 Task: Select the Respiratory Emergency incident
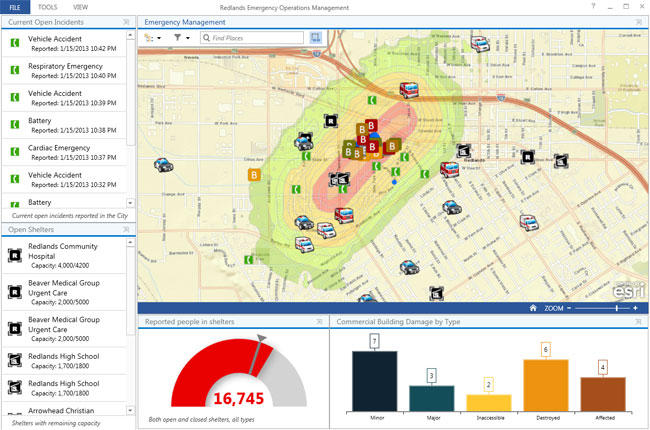(x=64, y=70)
